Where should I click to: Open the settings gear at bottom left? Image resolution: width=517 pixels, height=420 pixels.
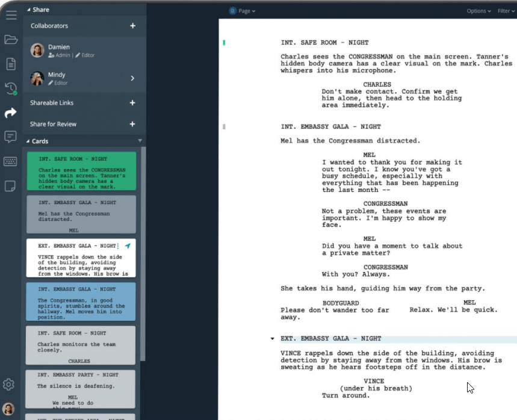tap(9, 384)
